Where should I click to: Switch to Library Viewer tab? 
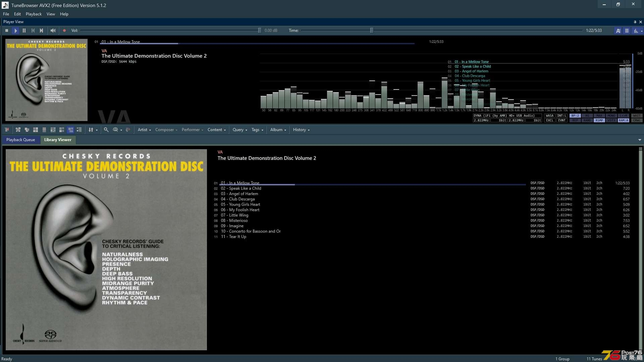coord(58,140)
